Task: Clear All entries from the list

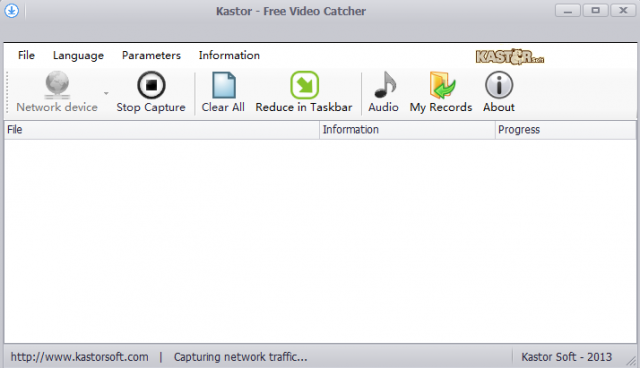Action: [223, 92]
